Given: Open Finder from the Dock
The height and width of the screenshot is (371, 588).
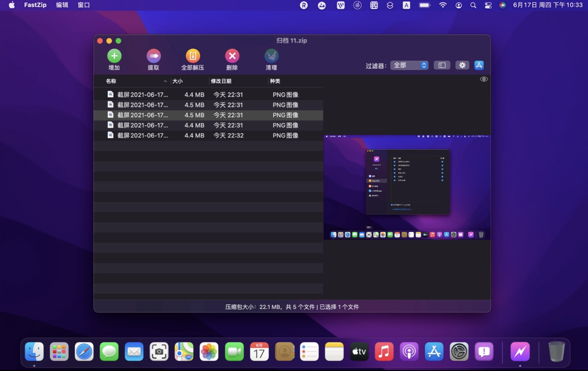Looking at the screenshot, I should (x=34, y=352).
